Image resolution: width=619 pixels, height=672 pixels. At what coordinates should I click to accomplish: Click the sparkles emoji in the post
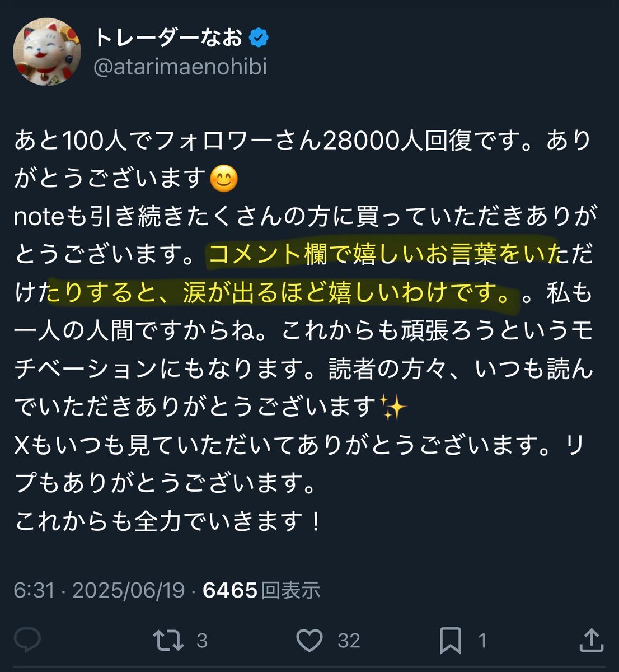coord(392,406)
